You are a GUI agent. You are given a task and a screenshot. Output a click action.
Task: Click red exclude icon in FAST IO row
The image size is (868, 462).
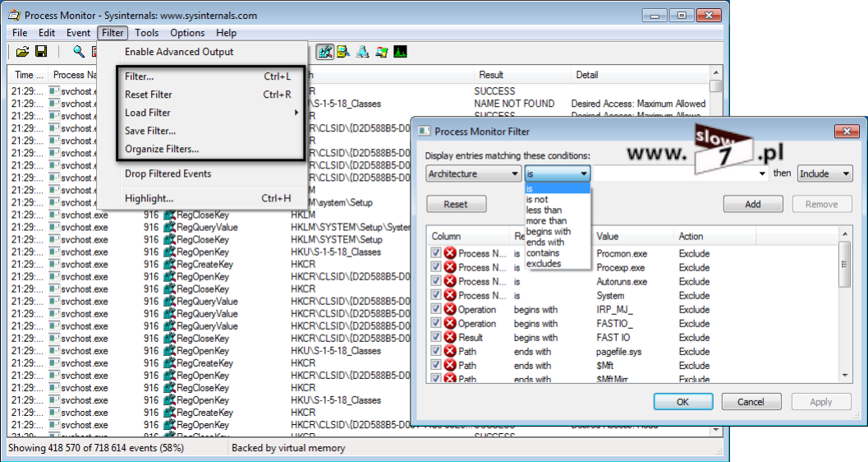(x=450, y=337)
